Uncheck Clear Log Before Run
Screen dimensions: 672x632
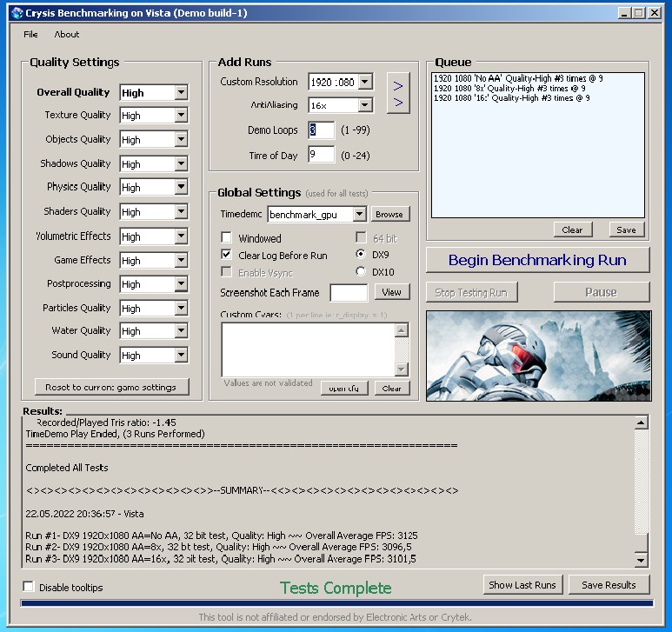click(226, 255)
